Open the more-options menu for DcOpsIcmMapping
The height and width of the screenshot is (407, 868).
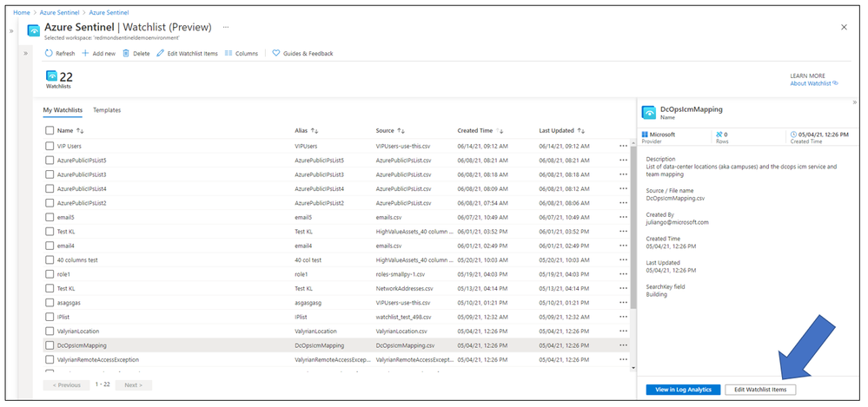(x=624, y=345)
